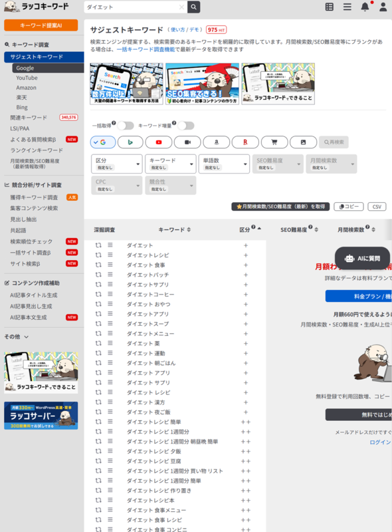Open the notifications bell
The image size is (392, 532).
coord(365,7)
